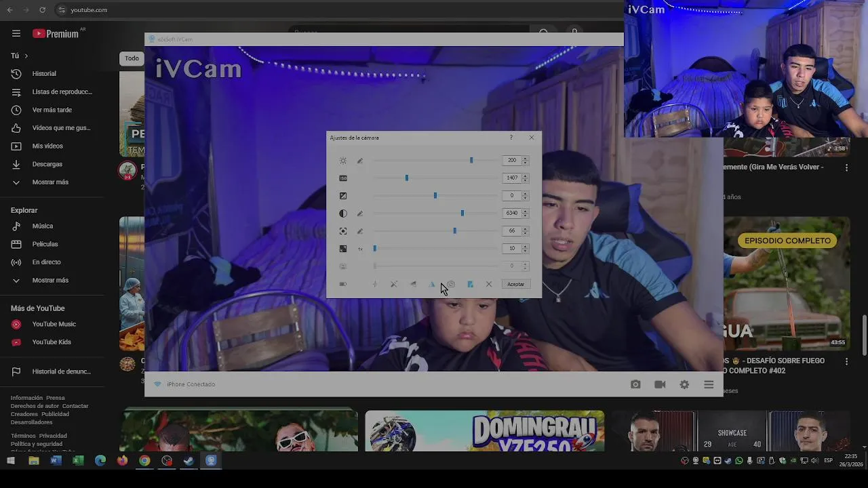Click the spinner arrows next to value 66

pos(525,231)
